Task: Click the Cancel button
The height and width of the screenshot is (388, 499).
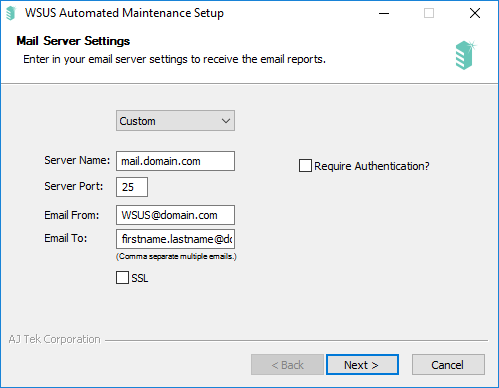Action: pos(448,365)
